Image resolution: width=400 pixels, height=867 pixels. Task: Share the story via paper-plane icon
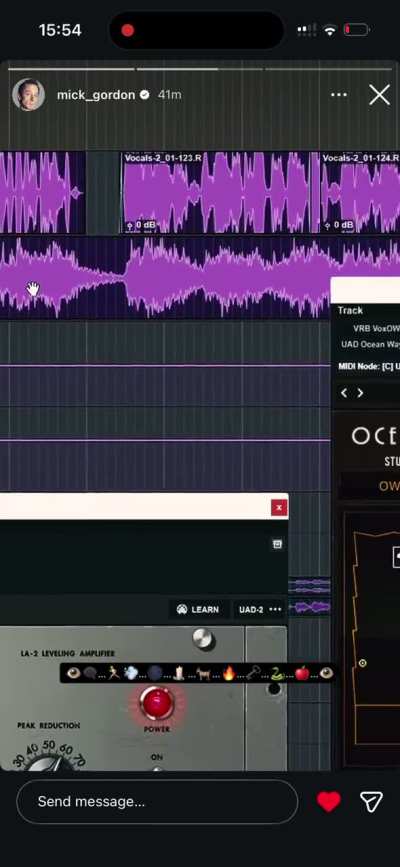click(371, 801)
